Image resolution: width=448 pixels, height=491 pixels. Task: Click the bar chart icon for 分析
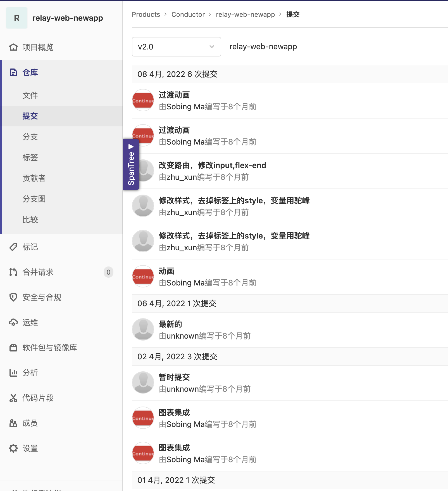[13, 373]
